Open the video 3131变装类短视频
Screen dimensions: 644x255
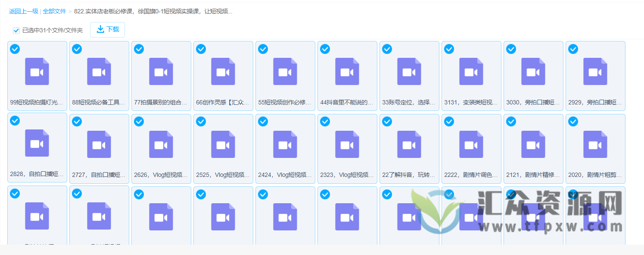coord(471,71)
